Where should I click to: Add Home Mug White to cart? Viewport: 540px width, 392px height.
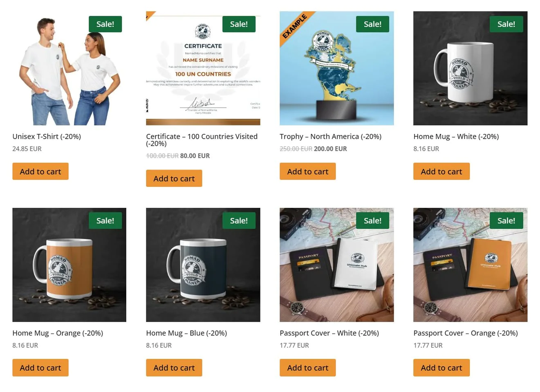pyautogui.click(x=441, y=171)
